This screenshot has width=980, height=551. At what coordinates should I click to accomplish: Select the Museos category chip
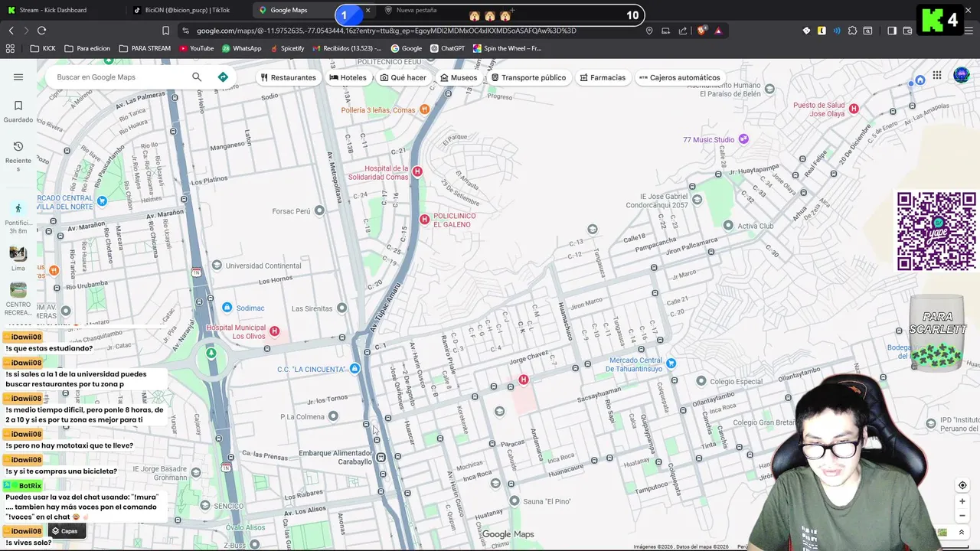[x=459, y=77]
